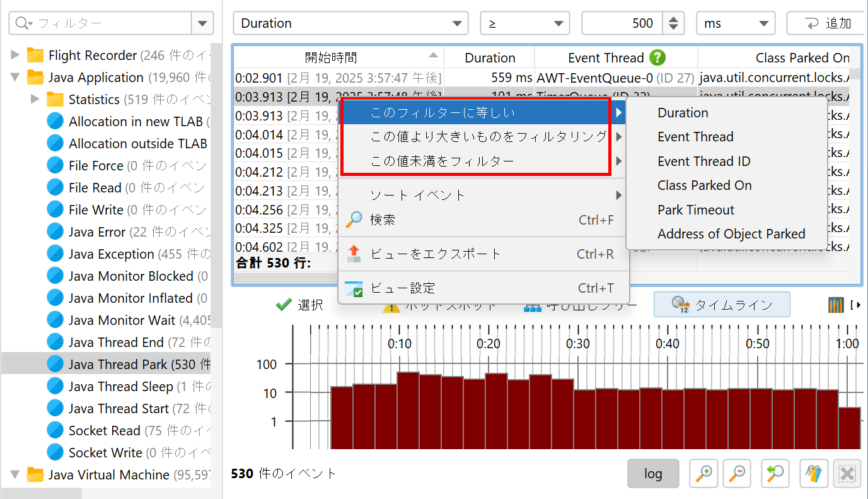Image resolution: width=868 pixels, height=499 pixels.
Task: Sort by the 開始時間 column header
Action: coord(339,58)
